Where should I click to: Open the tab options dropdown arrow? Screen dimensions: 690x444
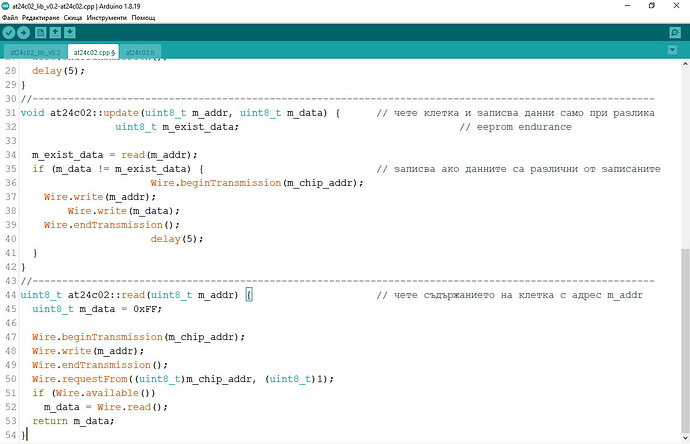(675, 51)
